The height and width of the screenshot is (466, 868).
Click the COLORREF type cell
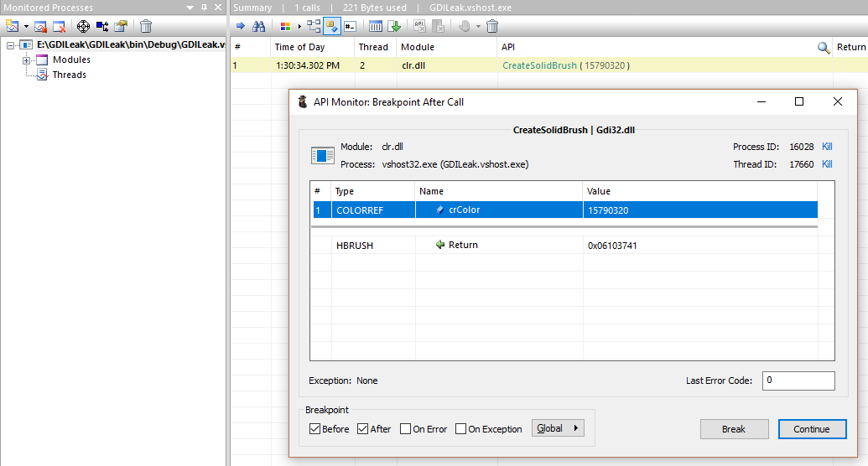(360, 210)
